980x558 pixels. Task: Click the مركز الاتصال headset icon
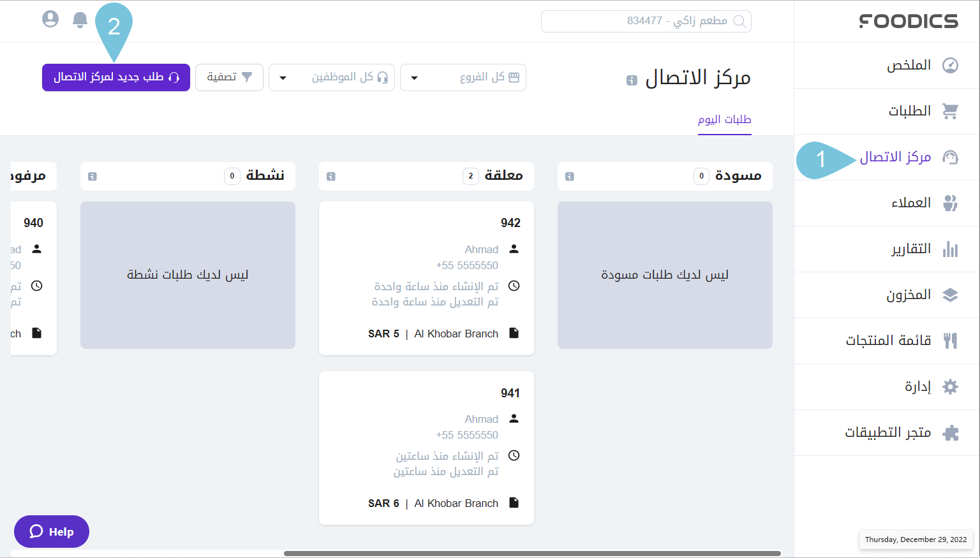tap(950, 156)
